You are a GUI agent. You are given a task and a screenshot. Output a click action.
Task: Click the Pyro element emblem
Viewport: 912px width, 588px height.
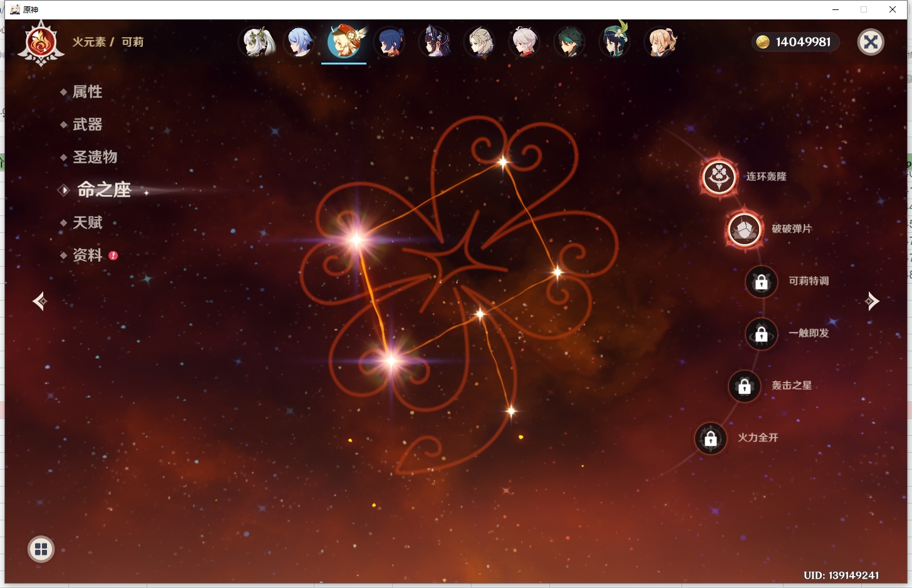tap(41, 43)
